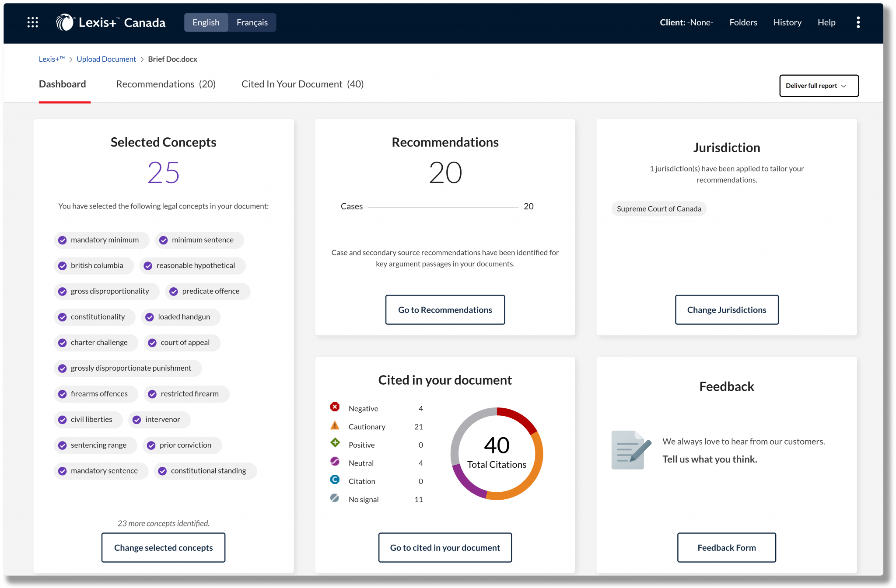This screenshot has height=588, width=896.
Task: Click the feedback pencil-and-paper icon
Action: pos(629,450)
